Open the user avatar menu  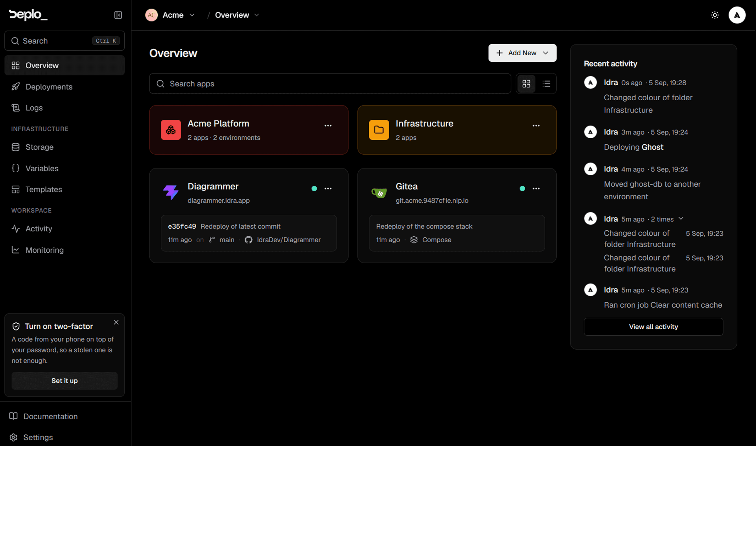(737, 15)
